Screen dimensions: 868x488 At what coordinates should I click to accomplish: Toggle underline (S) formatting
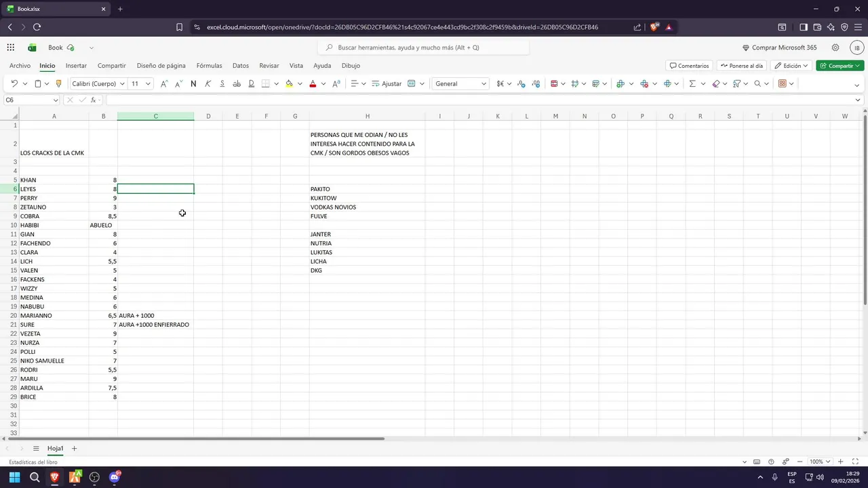[x=222, y=83]
